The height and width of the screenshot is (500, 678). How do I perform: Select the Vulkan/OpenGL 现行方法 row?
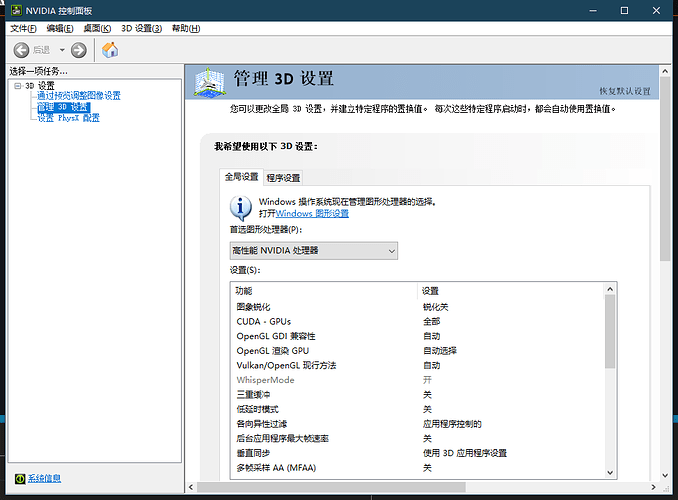tap(417, 365)
